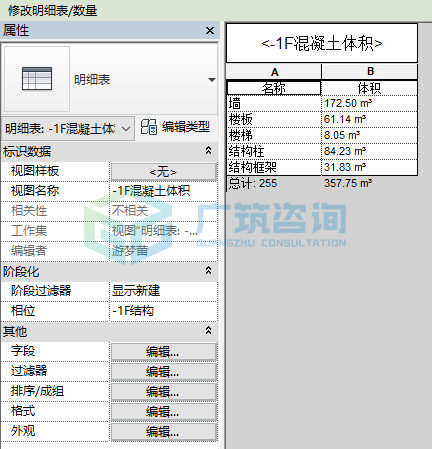Select the 楼板 row name cell
Viewport: 432px width, 449px height.
pos(274,119)
